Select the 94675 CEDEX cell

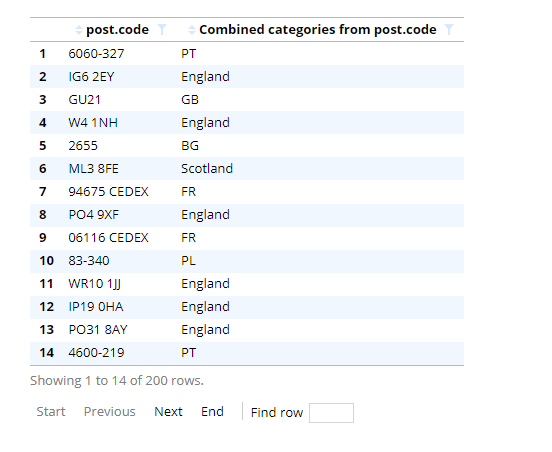point(108,192)
